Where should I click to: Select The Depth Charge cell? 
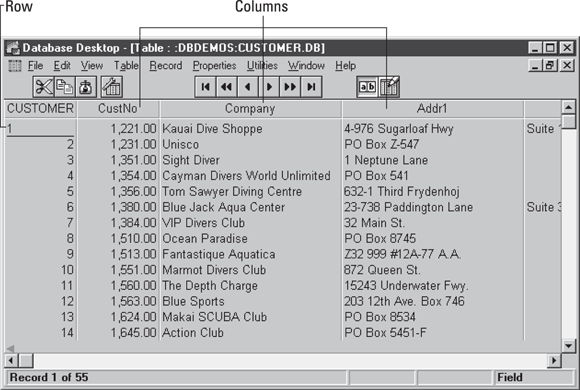tap(250, 286)
